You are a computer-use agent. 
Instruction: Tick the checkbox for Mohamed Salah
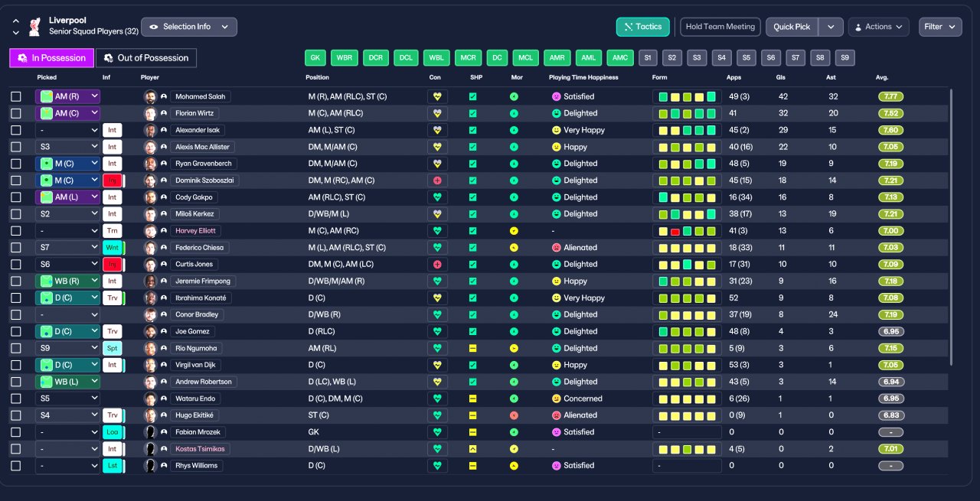(x=16, y=97)
